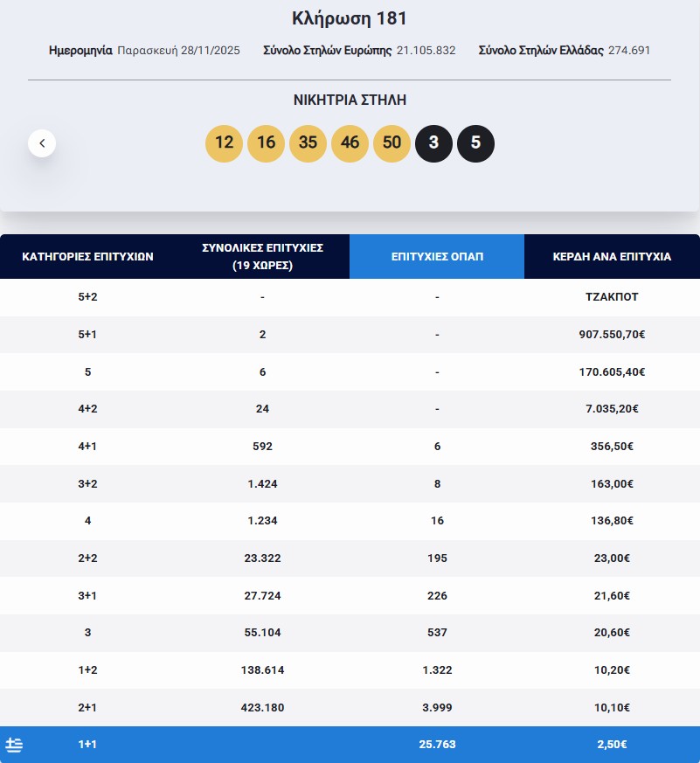Viewport: 700px width, 763px height.
Task: Click the black bonus ball 5
Action: pyautogui.click(x=475, y=143)
